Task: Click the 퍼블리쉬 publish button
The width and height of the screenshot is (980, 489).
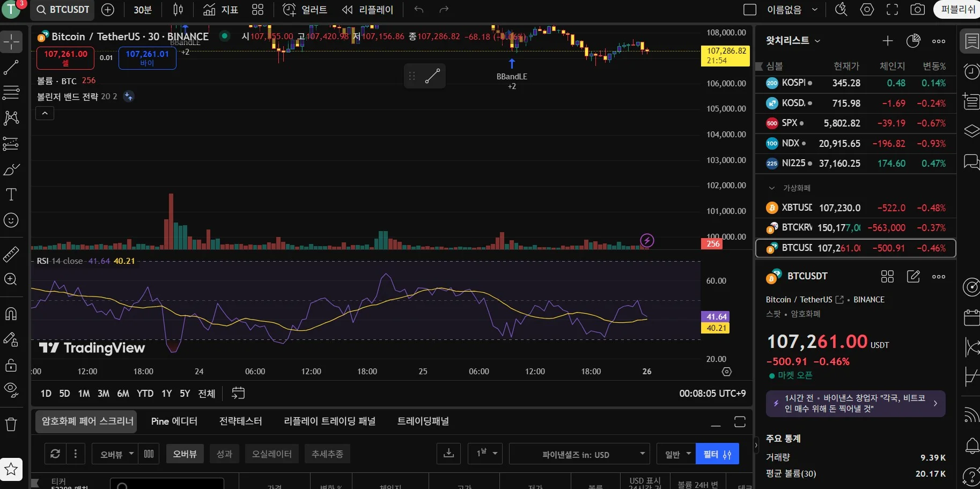Action: point(958,10)
